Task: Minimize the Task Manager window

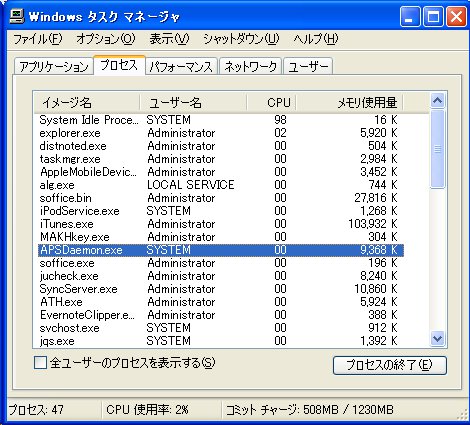Action: click(410, 16)
